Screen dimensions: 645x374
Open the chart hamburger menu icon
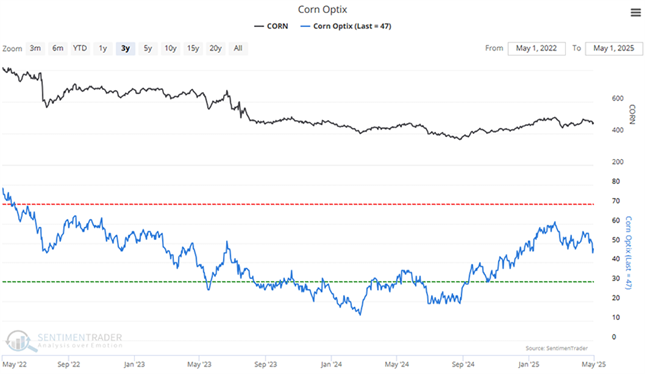(636, 13)
